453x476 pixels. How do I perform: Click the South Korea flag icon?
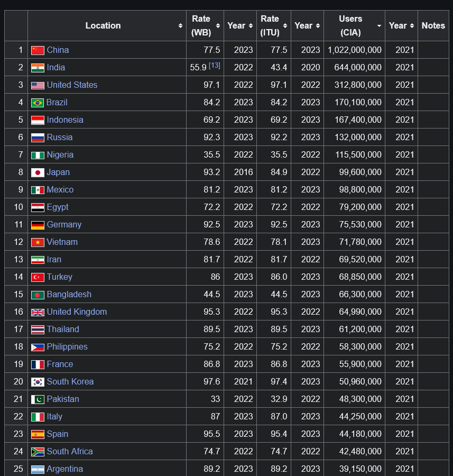click(38, 382)
